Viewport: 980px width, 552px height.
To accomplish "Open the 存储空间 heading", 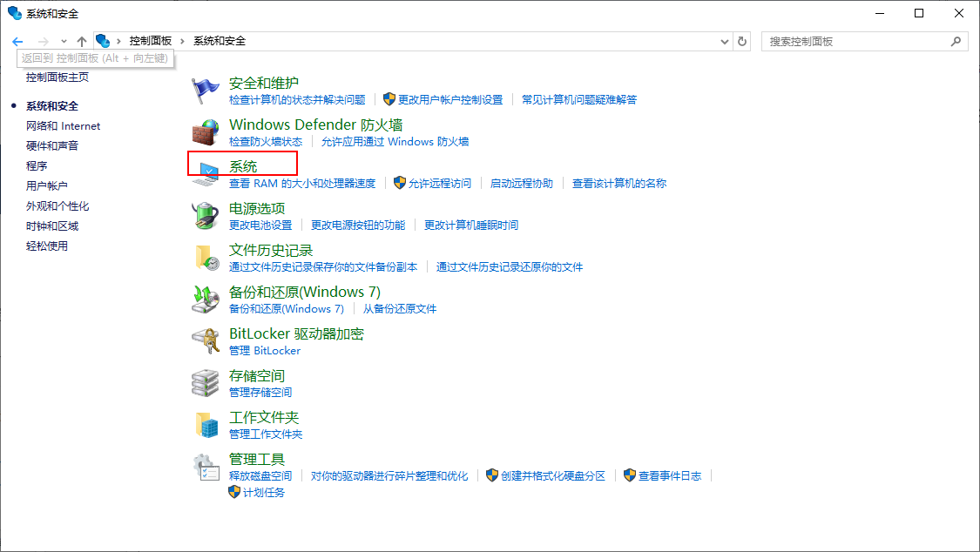I will pyautogui.click(x=257, y=375).
